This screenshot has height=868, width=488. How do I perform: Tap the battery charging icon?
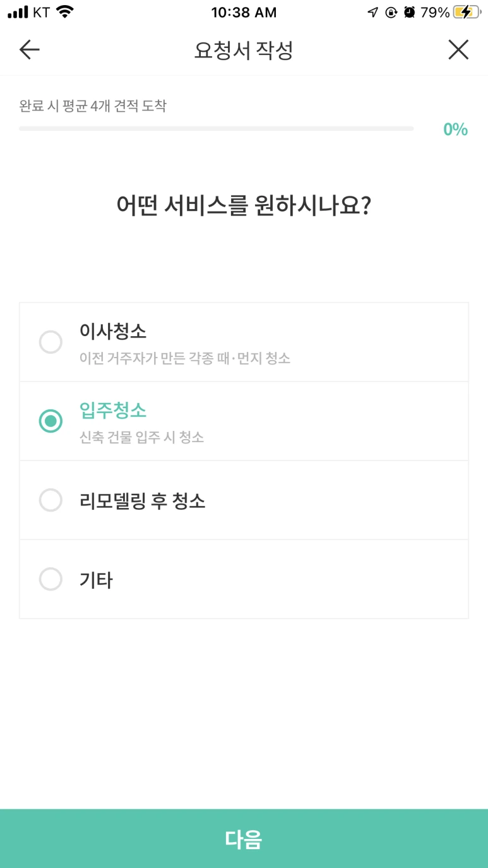pos(467,12)
